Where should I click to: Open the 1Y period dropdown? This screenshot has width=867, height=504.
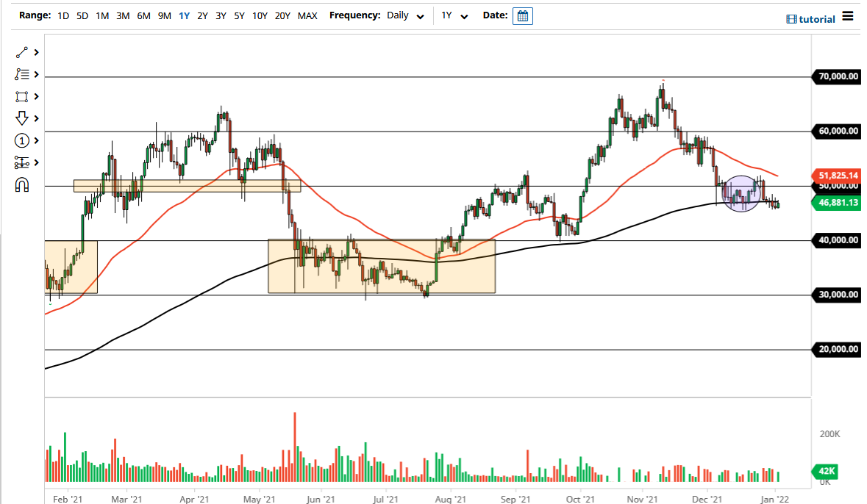pos(454,15)
